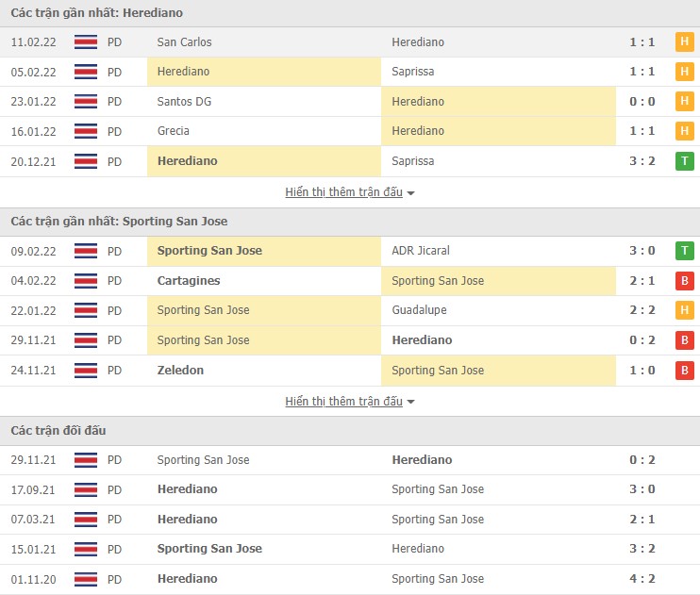Select the Các trận gần nhất: Herediano header

[97, 13]
